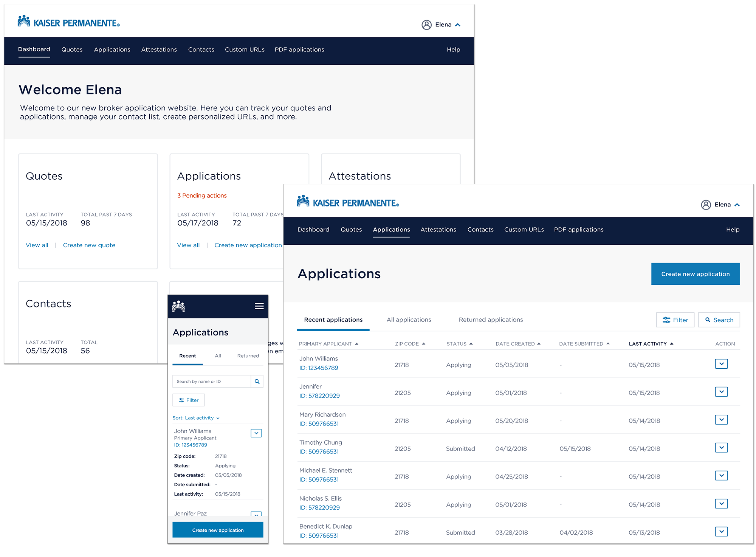Click the Search by name or ID field
The width and height of the screenshot is (756, 557).
(212, 381)
